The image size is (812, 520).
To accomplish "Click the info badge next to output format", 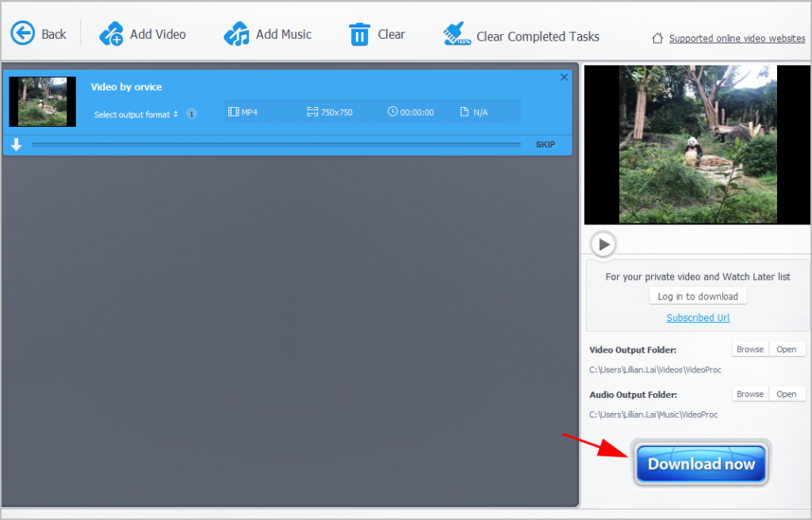I will (x=191, y=114).
